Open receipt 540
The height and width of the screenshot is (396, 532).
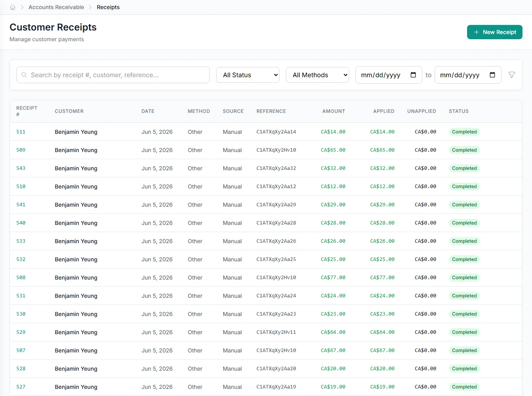click(x=21, y=223)
